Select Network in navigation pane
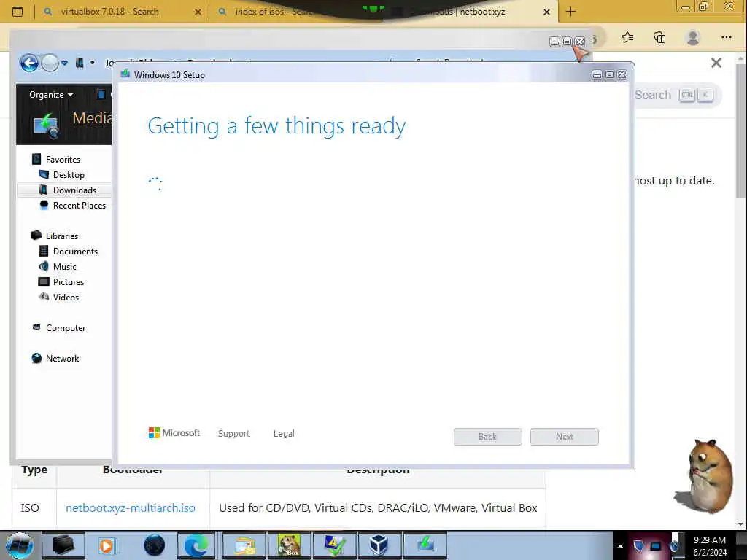This screenshot has height=560, width=747. coord(63,359)
